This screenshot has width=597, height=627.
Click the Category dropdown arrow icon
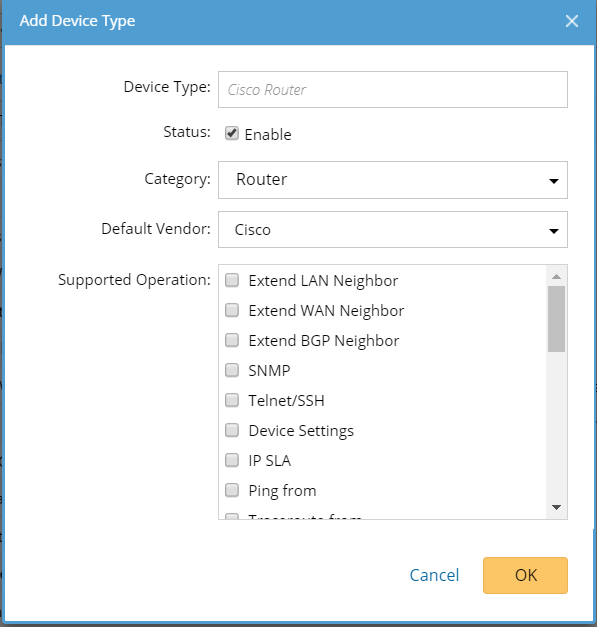[554, 181]
